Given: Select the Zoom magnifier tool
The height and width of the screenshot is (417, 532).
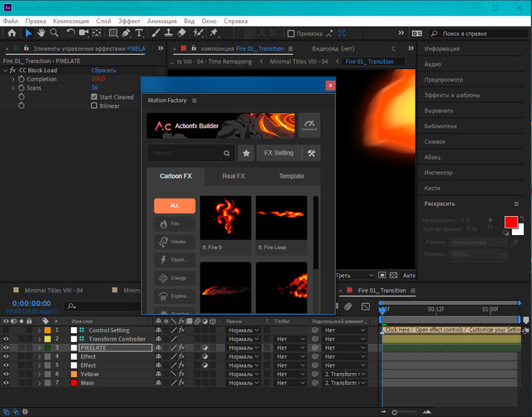Looking at the screenshot, I should tap(54, 33).
